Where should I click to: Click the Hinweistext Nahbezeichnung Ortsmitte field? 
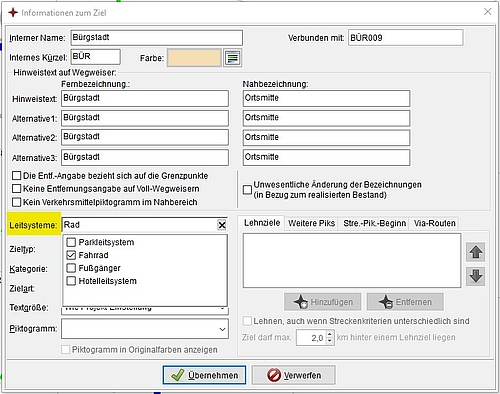click(x=327, y=98)
